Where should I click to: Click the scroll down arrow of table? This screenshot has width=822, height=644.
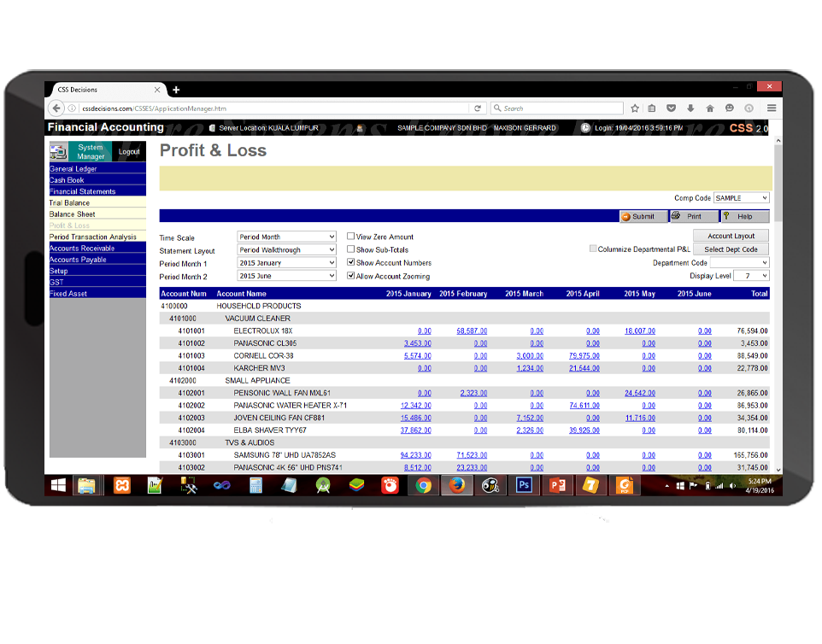click(778, 470)
